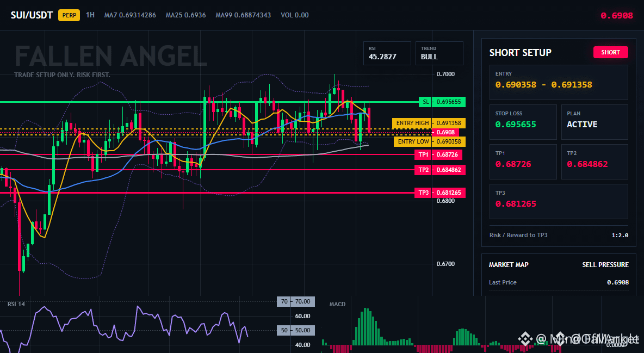The image size is (644, 353).
Task: Click the TP3 0.681265 chart label
Action: coord(440,193)
